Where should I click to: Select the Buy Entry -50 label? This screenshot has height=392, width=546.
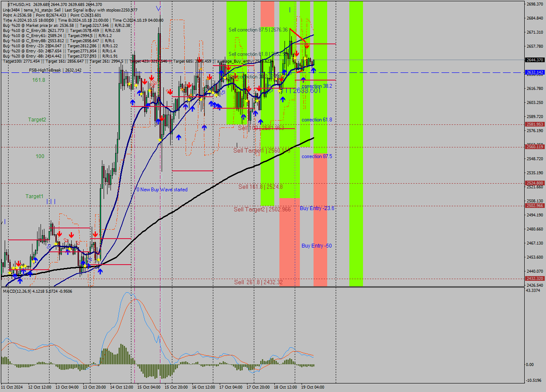317,246
